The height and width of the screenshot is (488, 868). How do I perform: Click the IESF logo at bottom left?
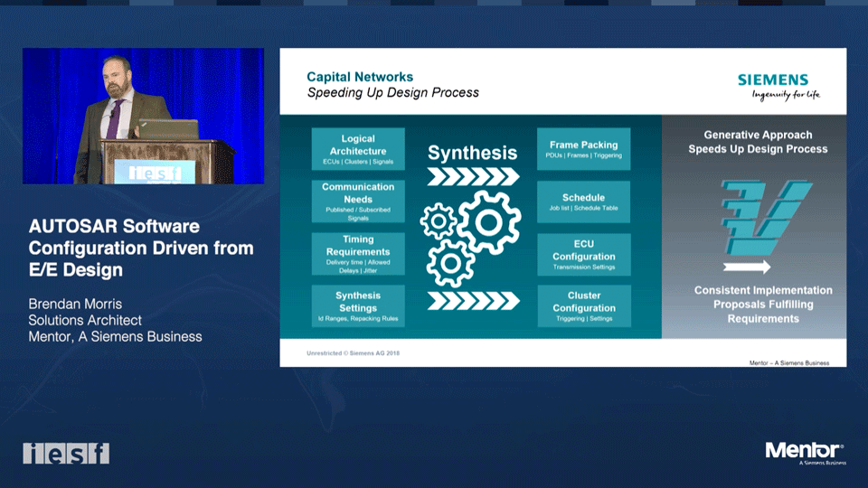pyautogui.click(x=66, y=453)
